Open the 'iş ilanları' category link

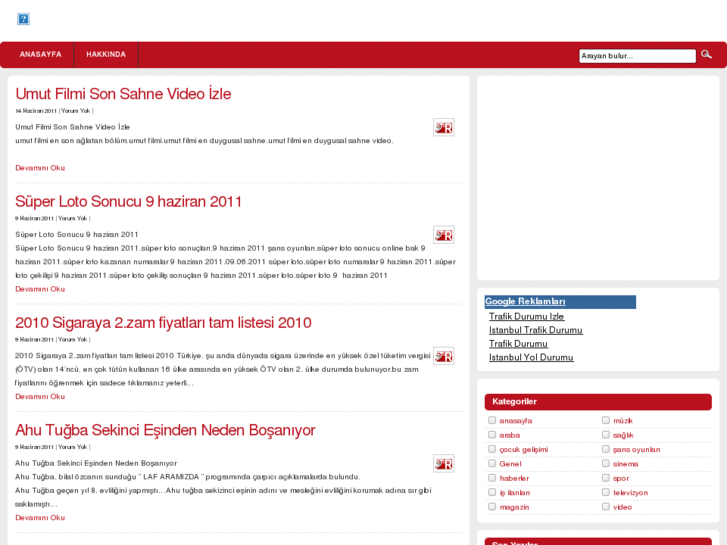515,493
